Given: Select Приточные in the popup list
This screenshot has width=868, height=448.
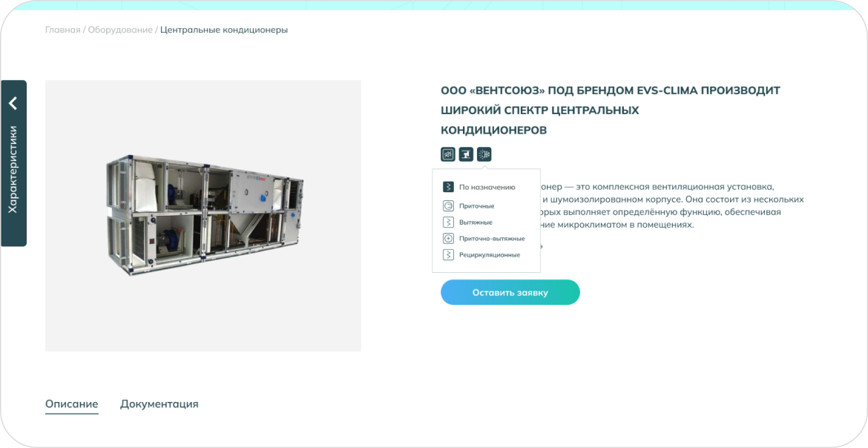Looking at the screenshot, I should tap(476, 206).
